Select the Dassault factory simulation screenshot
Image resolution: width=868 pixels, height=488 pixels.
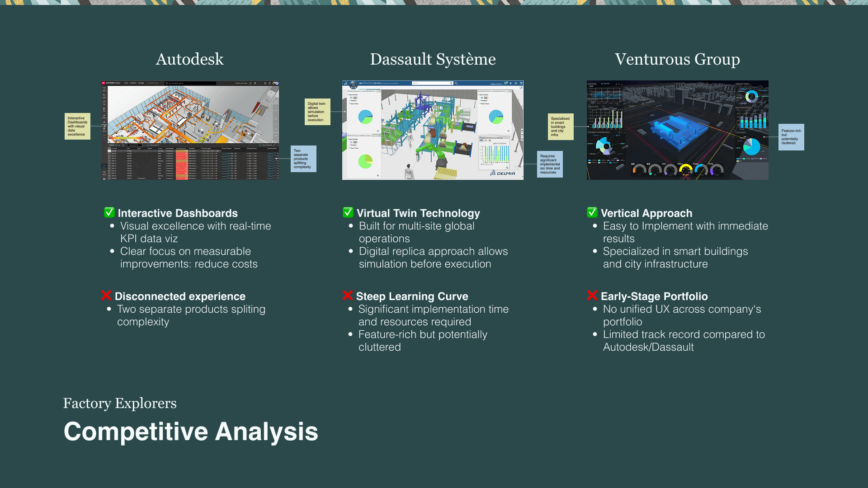[x=433, y=130]
